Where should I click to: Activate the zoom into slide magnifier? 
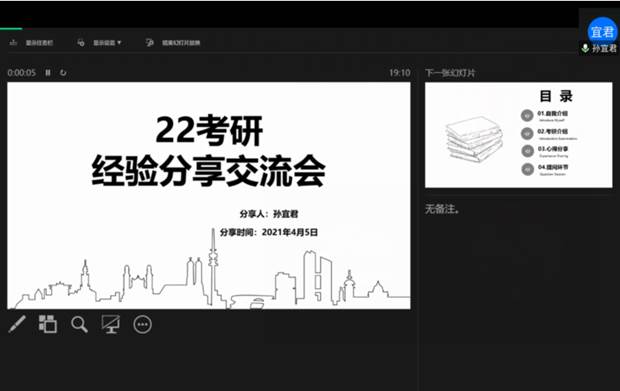79,325
